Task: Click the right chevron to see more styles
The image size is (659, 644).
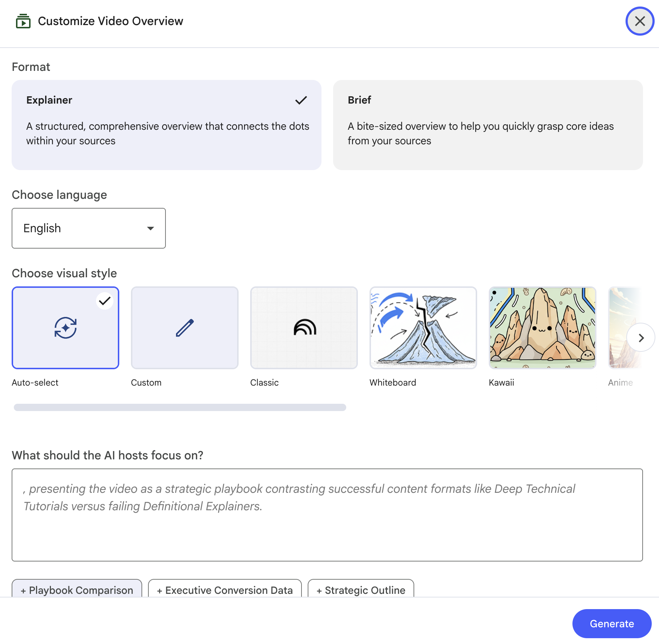Action: 640,337
